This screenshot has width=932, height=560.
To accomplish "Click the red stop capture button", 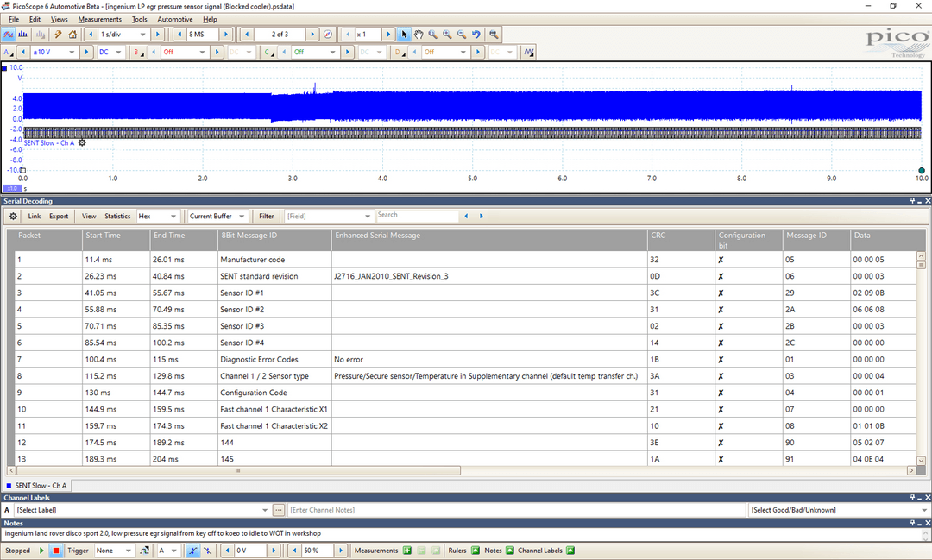I will tap(56, 551).
